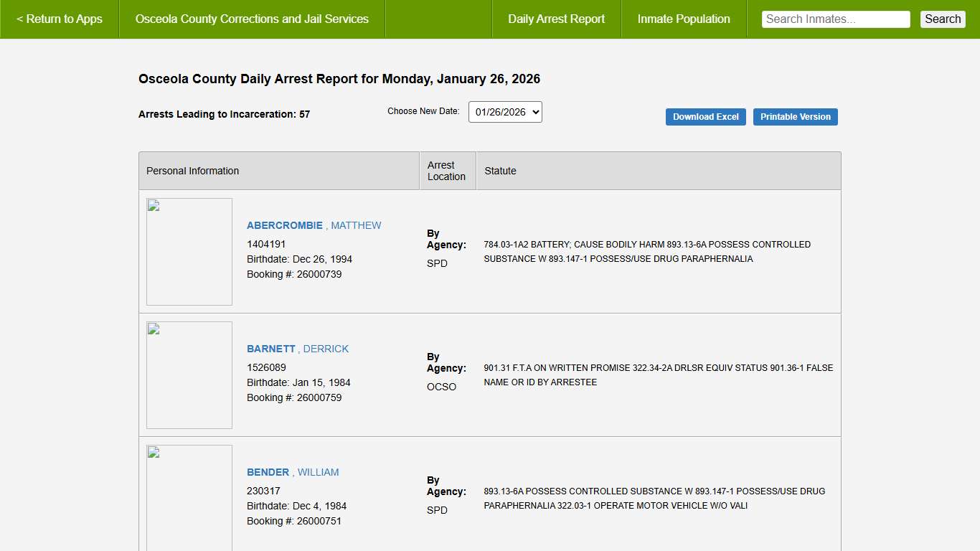Image resolution: width=980 pixels, height=551 pixels.
Task: Click Barnett's statute charges text
Action: point(658,375)
